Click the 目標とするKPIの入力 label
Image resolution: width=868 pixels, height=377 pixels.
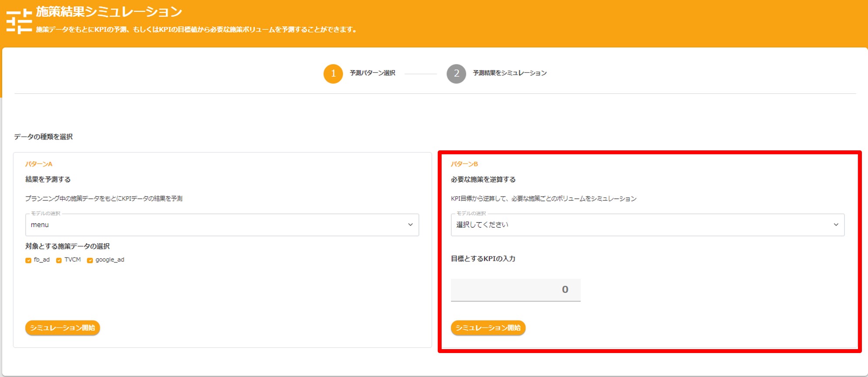tap(483, 258)
